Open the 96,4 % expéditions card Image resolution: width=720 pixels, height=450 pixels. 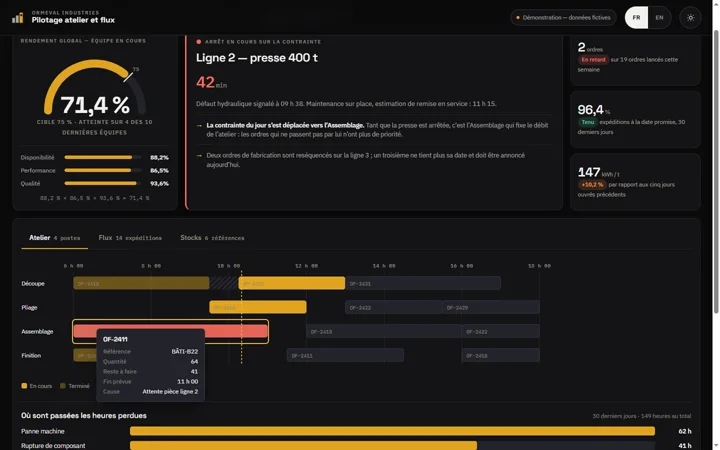[x=636, y=119]
